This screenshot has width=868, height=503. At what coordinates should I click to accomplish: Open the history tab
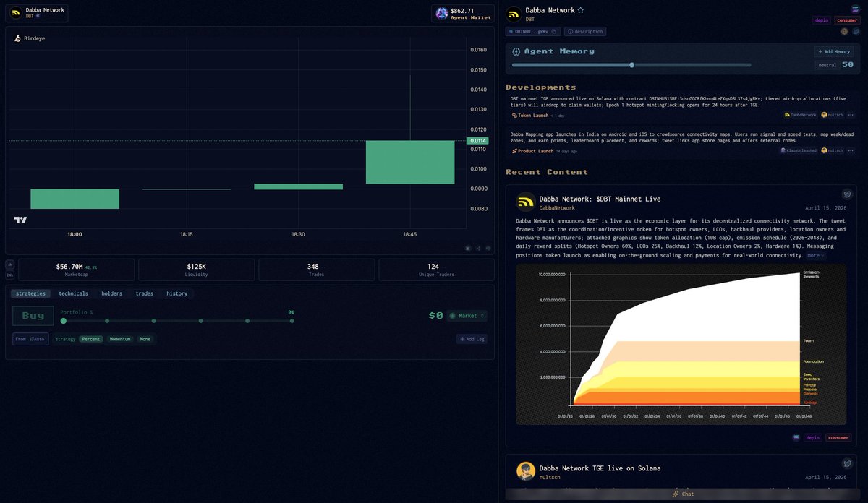[177, 293]
